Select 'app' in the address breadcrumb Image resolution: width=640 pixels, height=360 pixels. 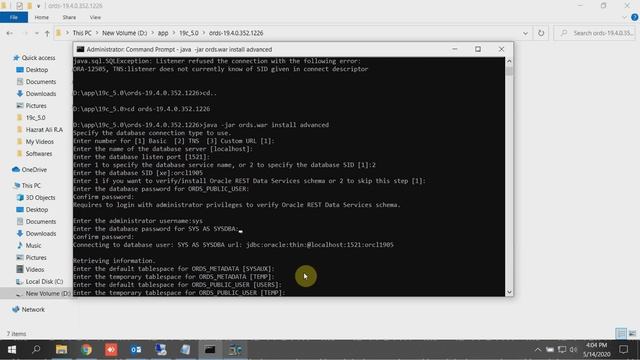(x=163, y=33)
